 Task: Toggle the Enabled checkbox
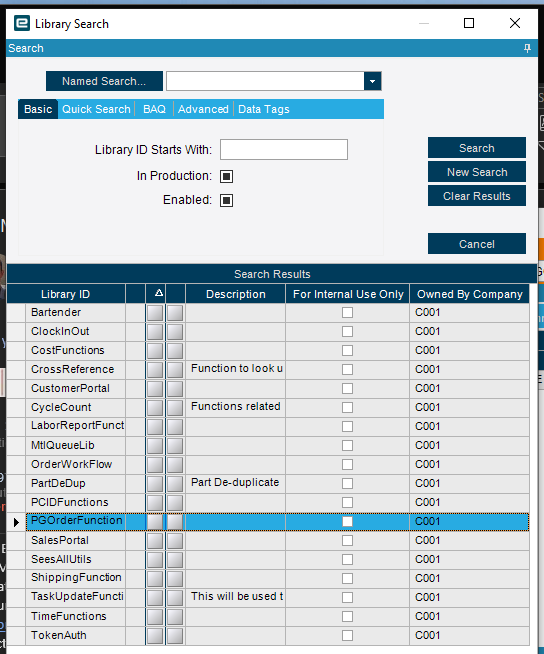[x=227, y=200]
